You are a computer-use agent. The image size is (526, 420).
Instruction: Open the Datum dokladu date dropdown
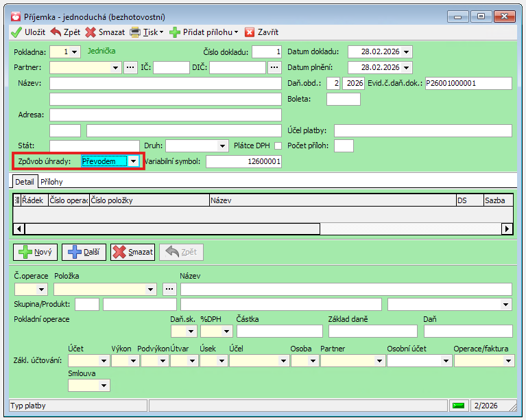(407, 51)
